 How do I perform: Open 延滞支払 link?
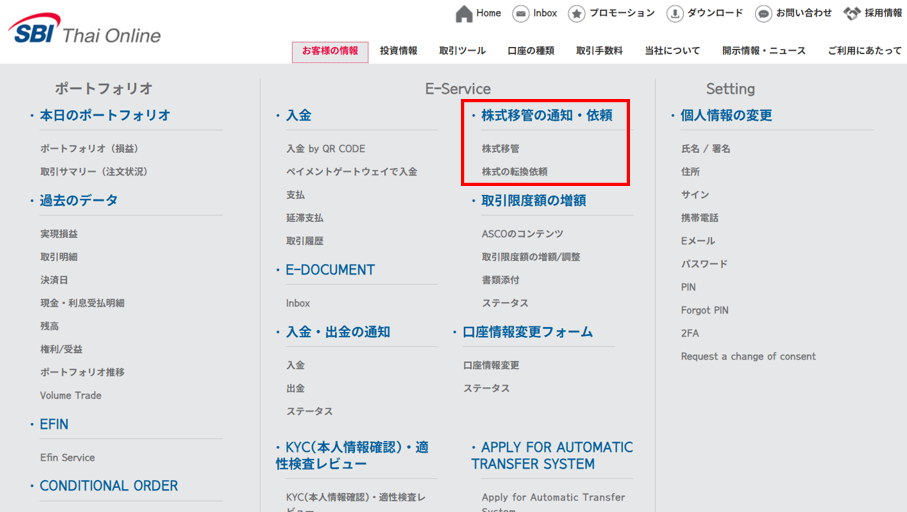point(305,218)
